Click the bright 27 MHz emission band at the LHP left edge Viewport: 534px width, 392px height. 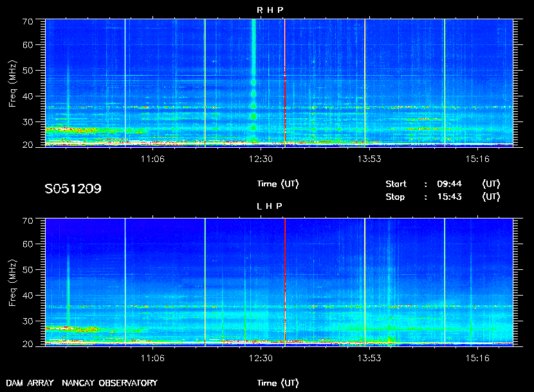coord(72,329)
